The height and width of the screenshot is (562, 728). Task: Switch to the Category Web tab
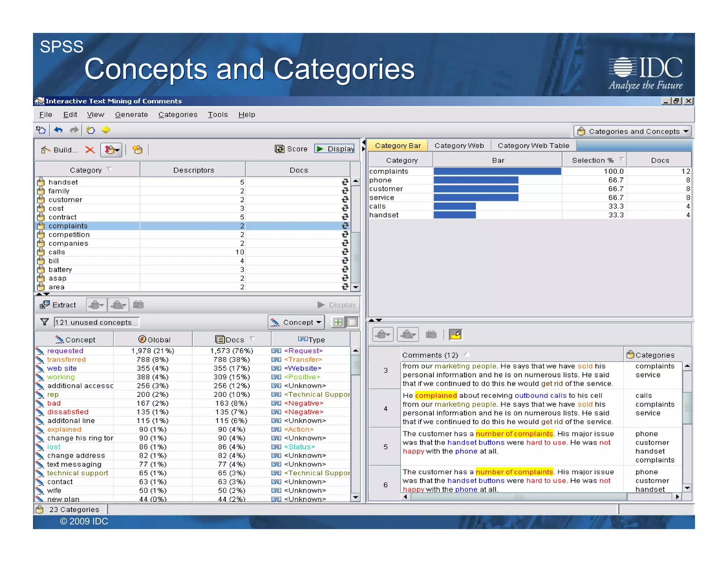(459, 146)
